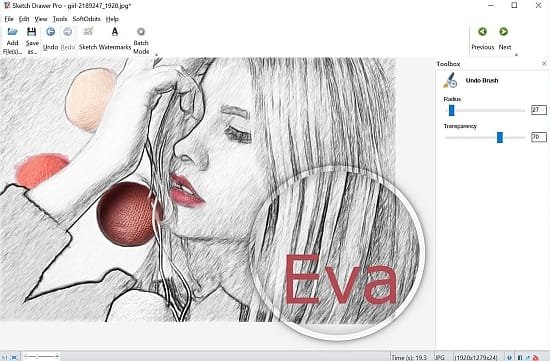
Task: Minimize the Sketch Drawer Pro window
Action: click(491, 5)
